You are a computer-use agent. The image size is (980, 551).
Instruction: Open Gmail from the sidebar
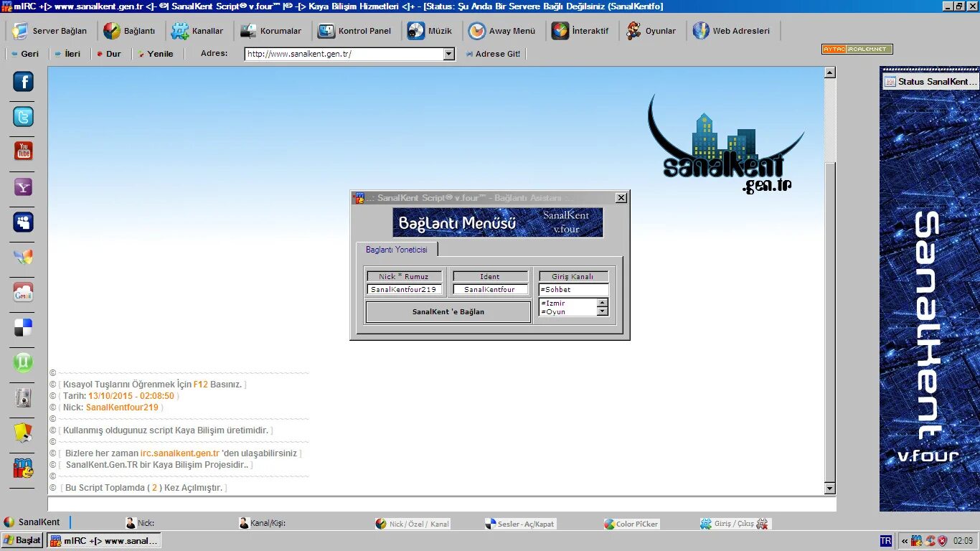(24, 293)
